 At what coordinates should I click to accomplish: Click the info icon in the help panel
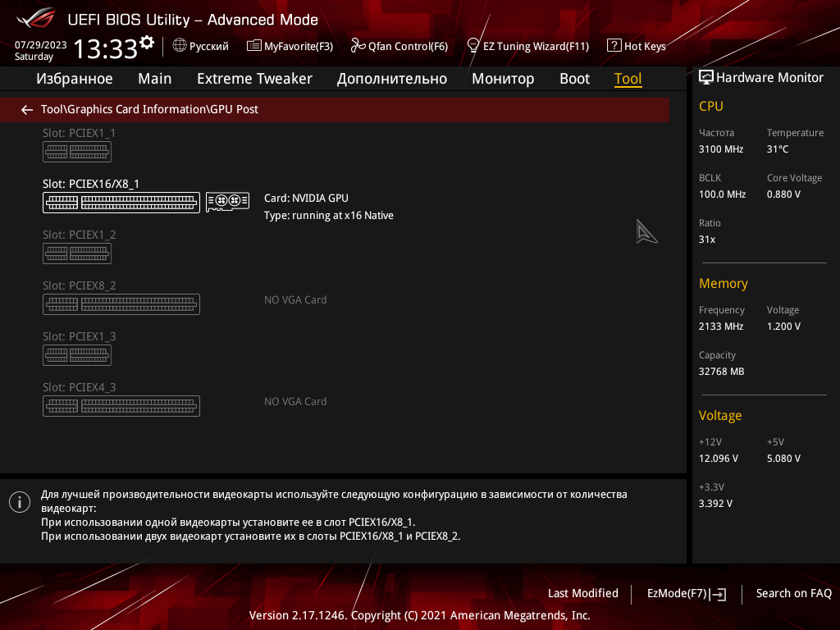pyautogui.click(x=20, y=502)
